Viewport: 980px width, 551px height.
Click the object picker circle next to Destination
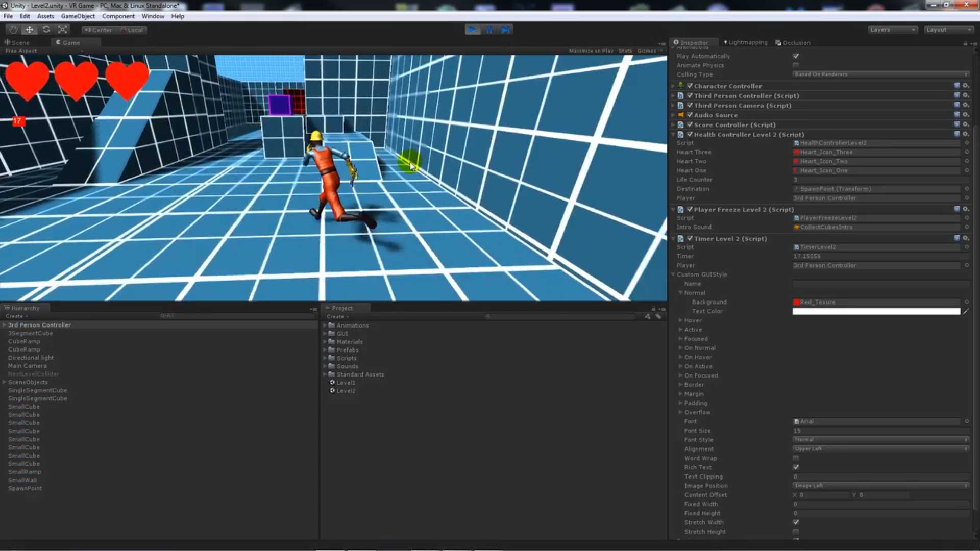[967, 189]
